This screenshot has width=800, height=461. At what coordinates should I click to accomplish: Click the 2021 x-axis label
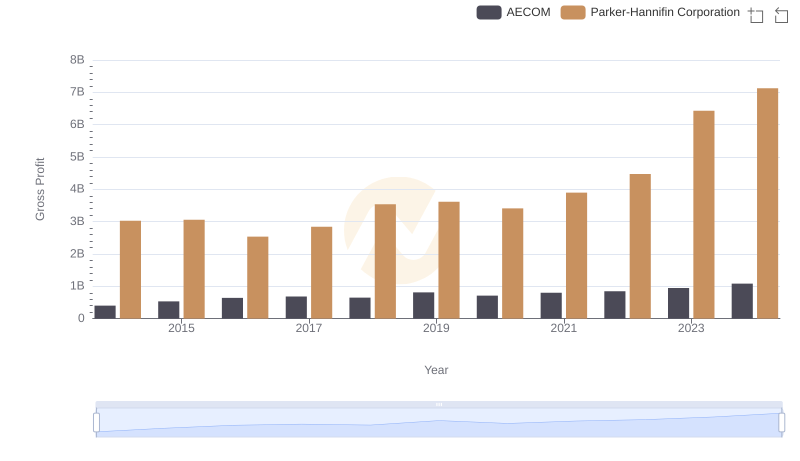click(563, 328)
